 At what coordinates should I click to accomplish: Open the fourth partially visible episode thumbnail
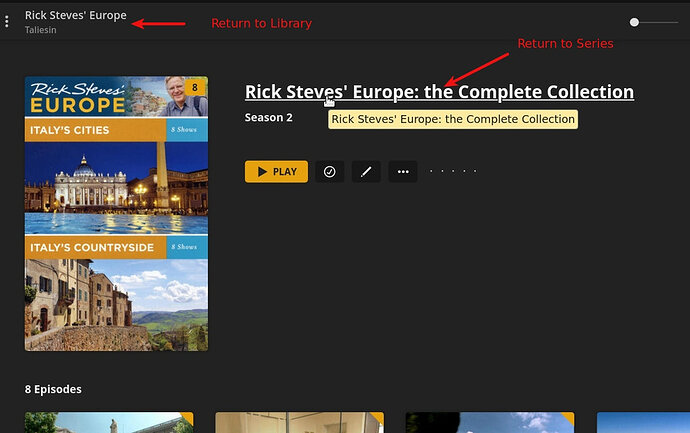[643, 422]
